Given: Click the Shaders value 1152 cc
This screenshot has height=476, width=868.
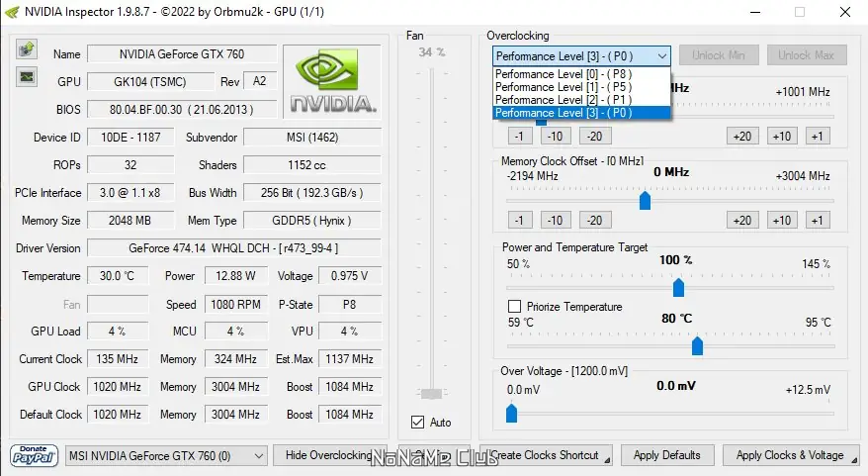Looking at the screenshot, I should (x=312, y=165).
